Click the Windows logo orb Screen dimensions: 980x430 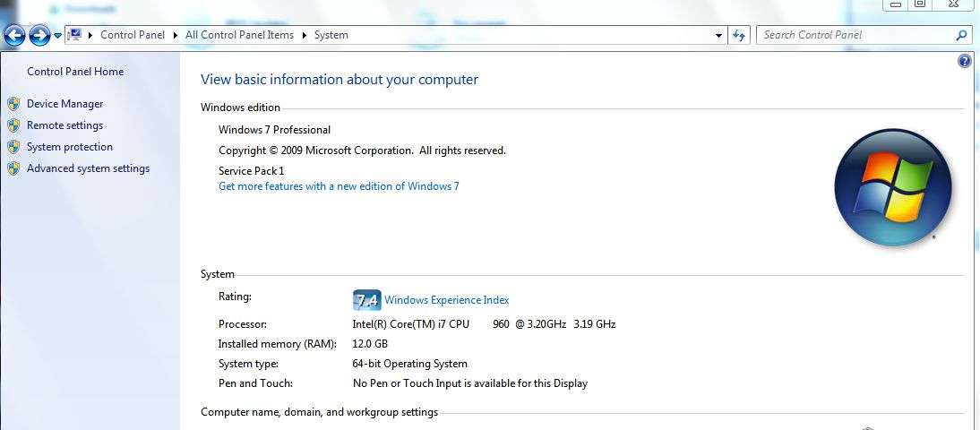(892, 186)
